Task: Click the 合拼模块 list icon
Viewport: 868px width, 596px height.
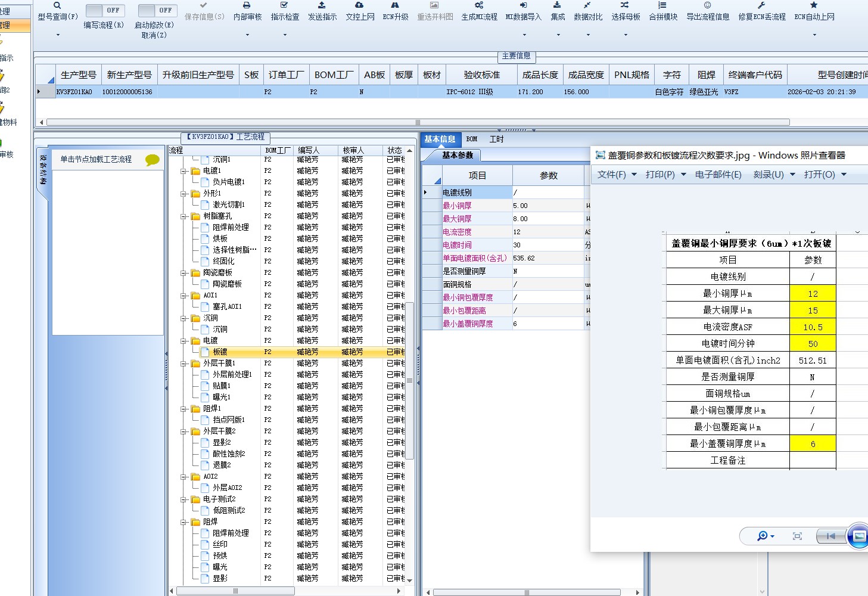Action: 662,5
